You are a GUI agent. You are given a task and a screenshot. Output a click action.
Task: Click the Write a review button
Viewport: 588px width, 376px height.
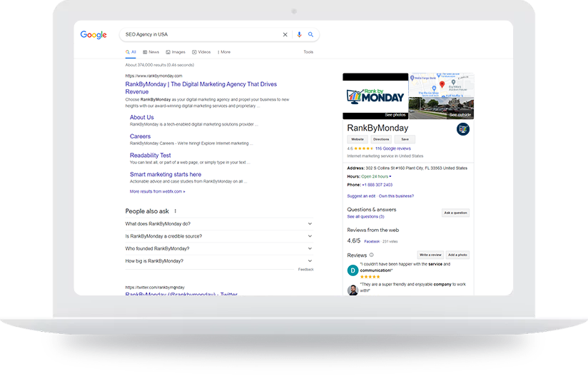point(430,255)
